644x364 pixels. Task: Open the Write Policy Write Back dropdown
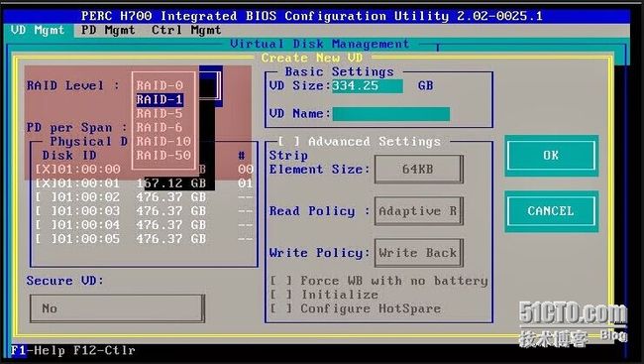point(418,253)
